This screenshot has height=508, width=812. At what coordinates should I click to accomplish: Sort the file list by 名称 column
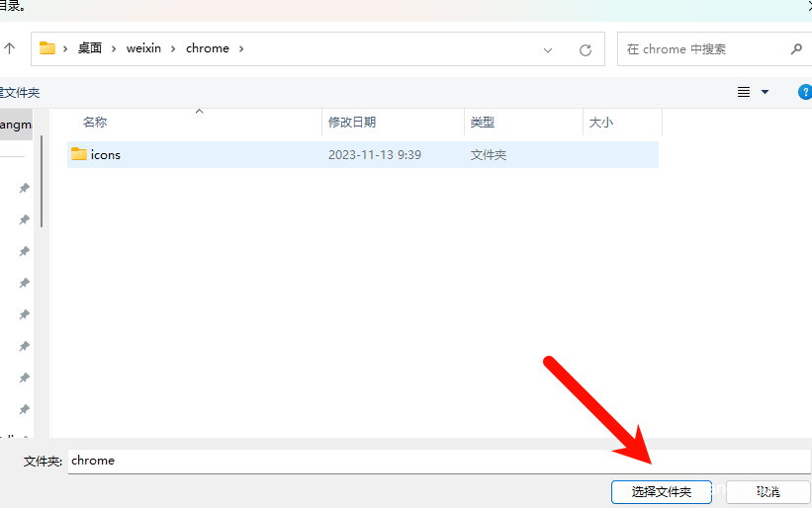click(95, 122)
